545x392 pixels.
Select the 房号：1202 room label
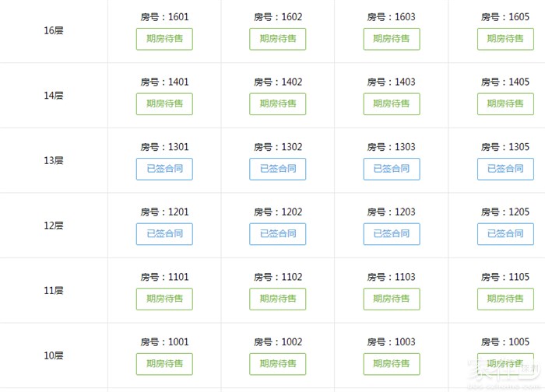[x=278, y=212]
